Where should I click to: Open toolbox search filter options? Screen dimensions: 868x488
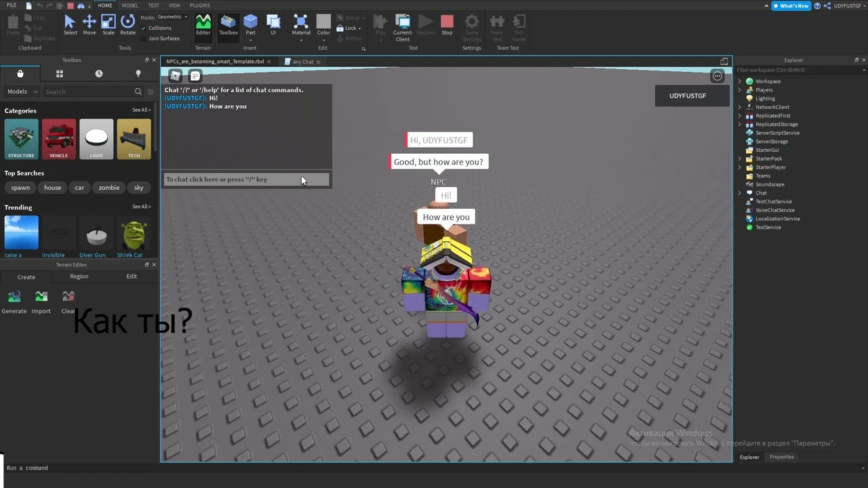click(151, 91)
